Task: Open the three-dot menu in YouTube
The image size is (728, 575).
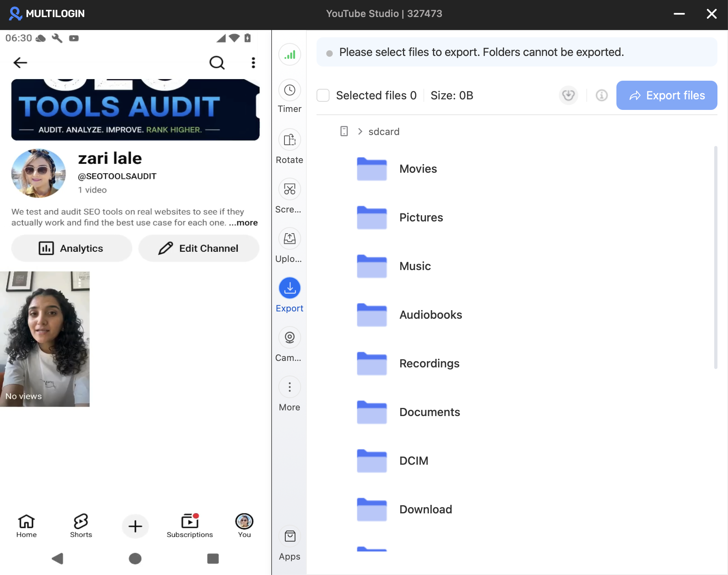Action: click(253, 62)
